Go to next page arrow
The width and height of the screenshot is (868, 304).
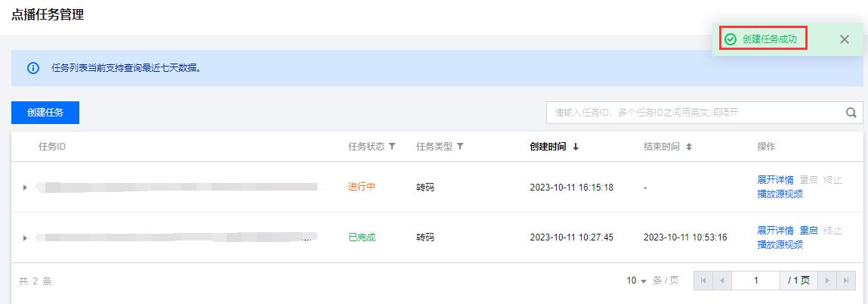tap(827, 281)
